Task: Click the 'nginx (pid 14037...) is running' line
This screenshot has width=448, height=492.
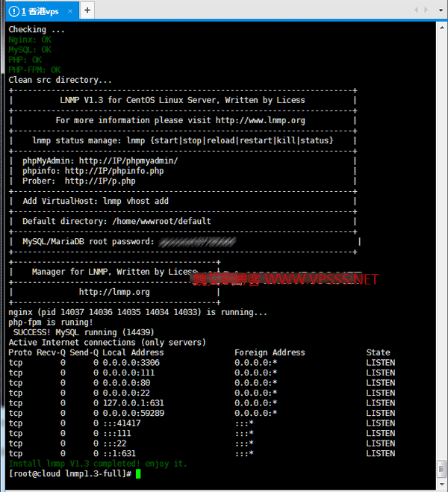Action: 137,313
